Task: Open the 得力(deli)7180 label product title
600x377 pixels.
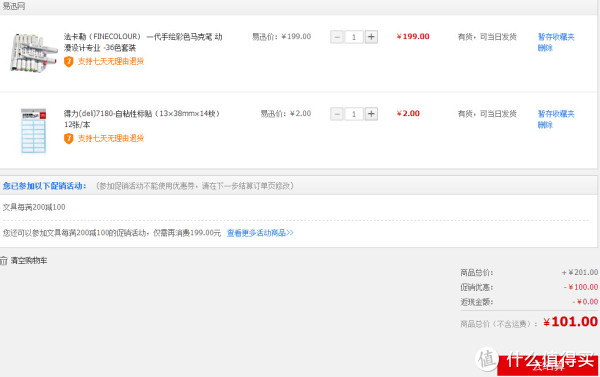Action: [142, 119]
